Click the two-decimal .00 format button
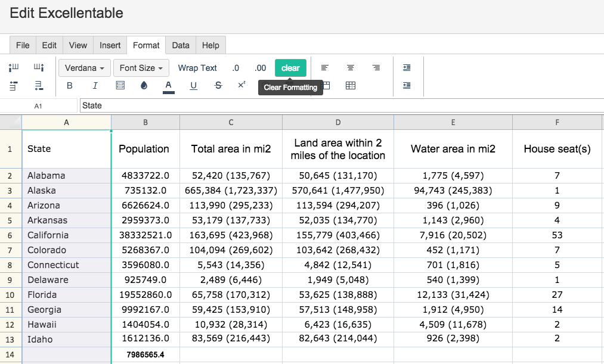The height and width of the screenshot is (364, 604). click(x=261, y=68)
